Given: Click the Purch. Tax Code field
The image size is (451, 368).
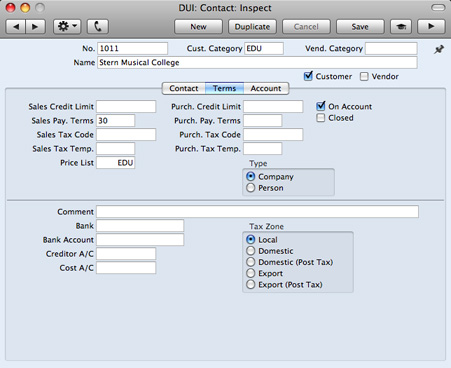Looking at the screenshot, I should click(x=273, y=134).
